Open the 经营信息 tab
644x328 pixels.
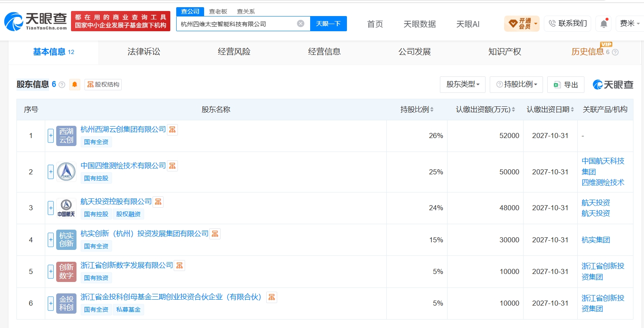(324, 52)
